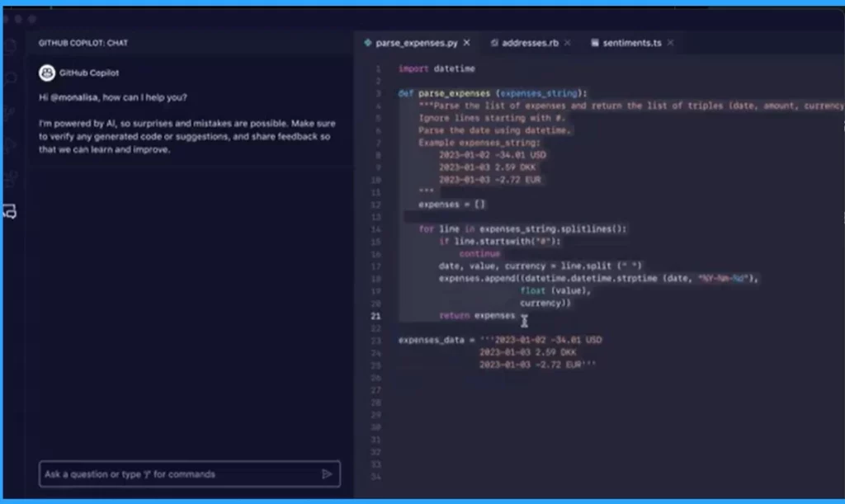Click docstring example '2023-01-03 2.59 DKK' on line 9

(x=487, y=167)
